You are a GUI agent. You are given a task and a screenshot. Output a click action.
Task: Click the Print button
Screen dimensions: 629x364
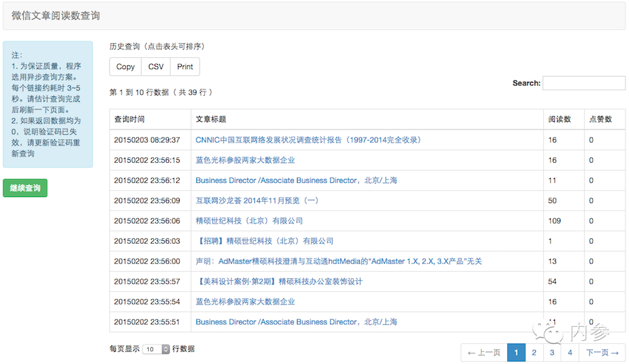[x=185, y=67]
